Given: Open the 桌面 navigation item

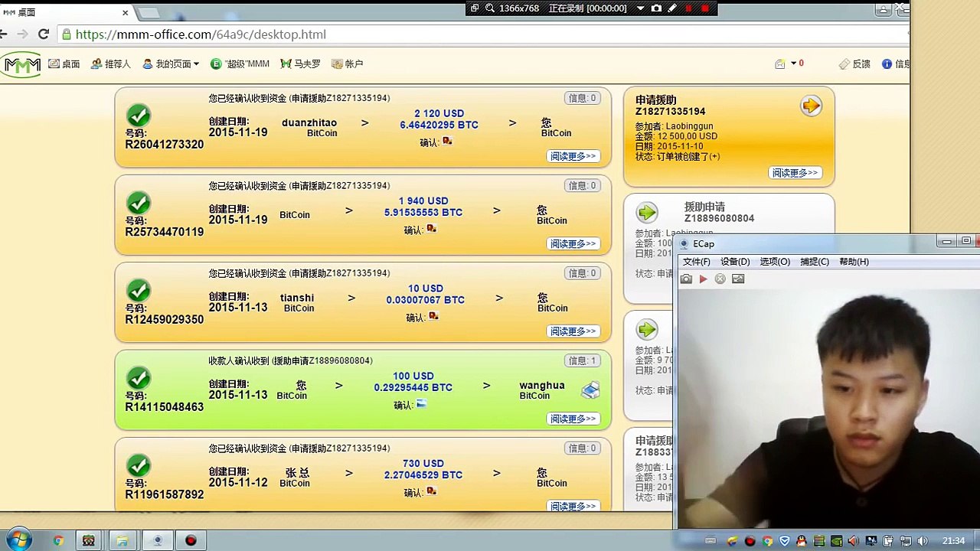Looking at the screenshot, I should 64,64.
